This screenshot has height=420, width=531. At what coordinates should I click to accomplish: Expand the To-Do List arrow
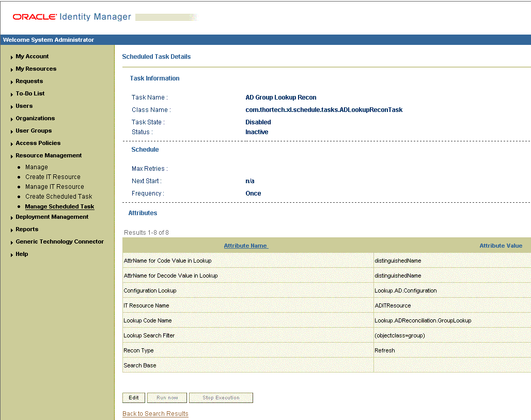[12, 94]
